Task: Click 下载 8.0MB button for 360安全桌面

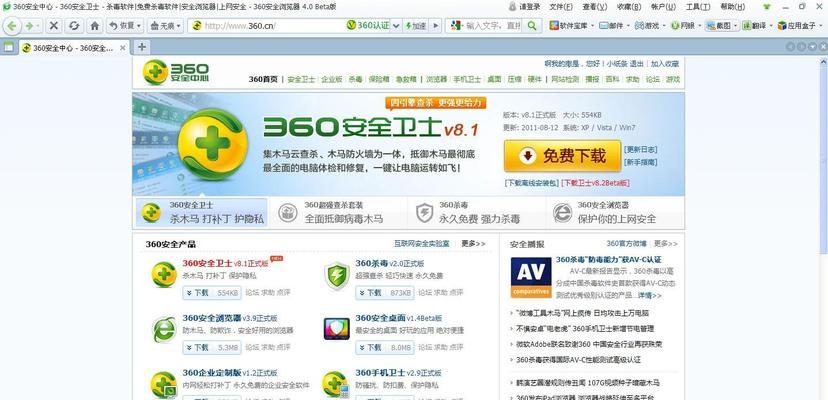Action: coord(385,347)
